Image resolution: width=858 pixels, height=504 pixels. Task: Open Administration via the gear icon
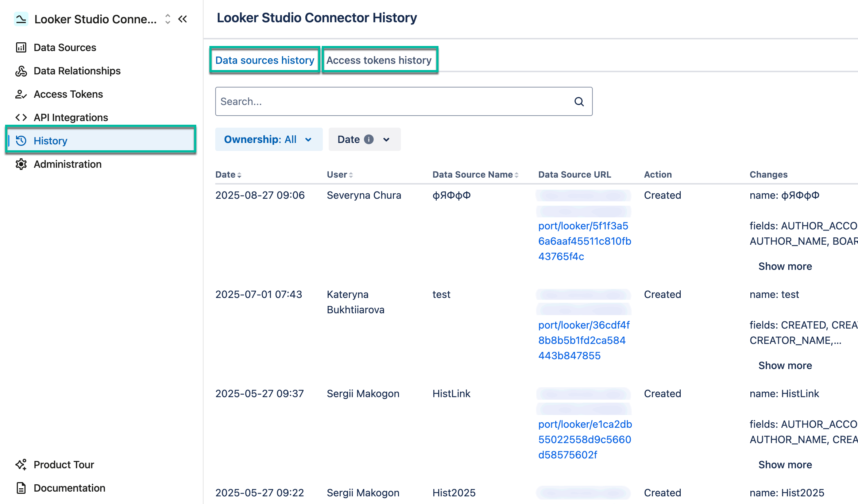click(x=21, y=164)
